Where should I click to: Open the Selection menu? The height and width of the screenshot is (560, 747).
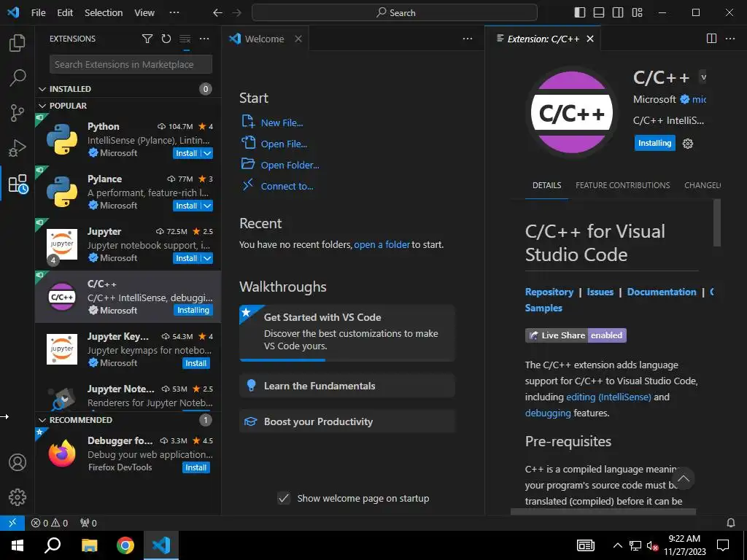[104, 13]
